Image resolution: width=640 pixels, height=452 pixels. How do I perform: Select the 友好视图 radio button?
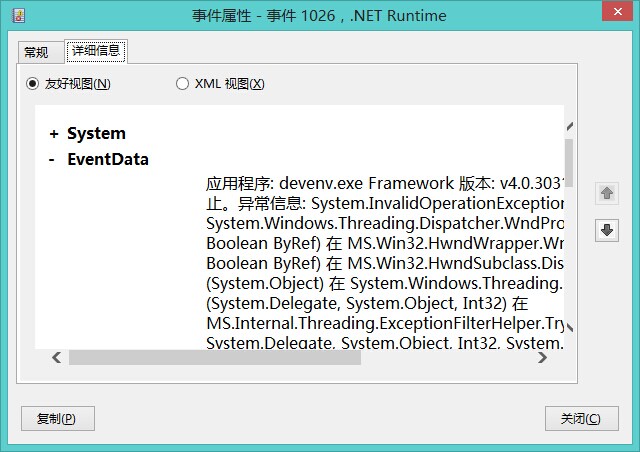coord(33,84)
